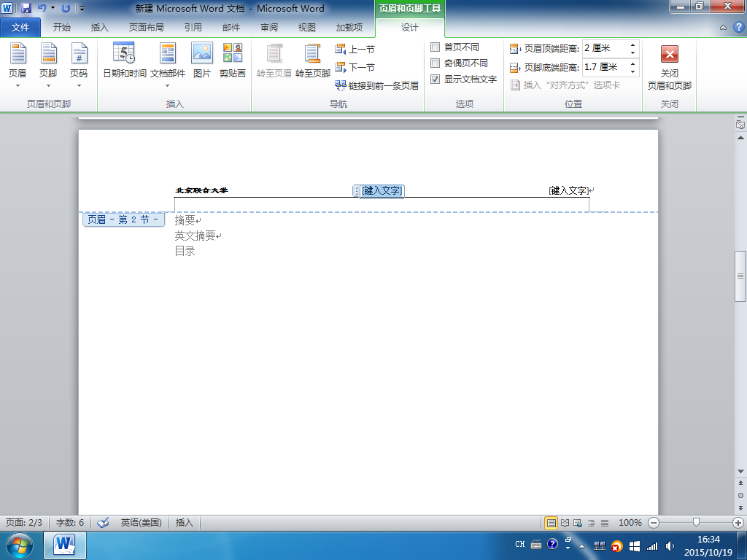
Task: Open 文档部件 quick parts
Action: point(168,65)
